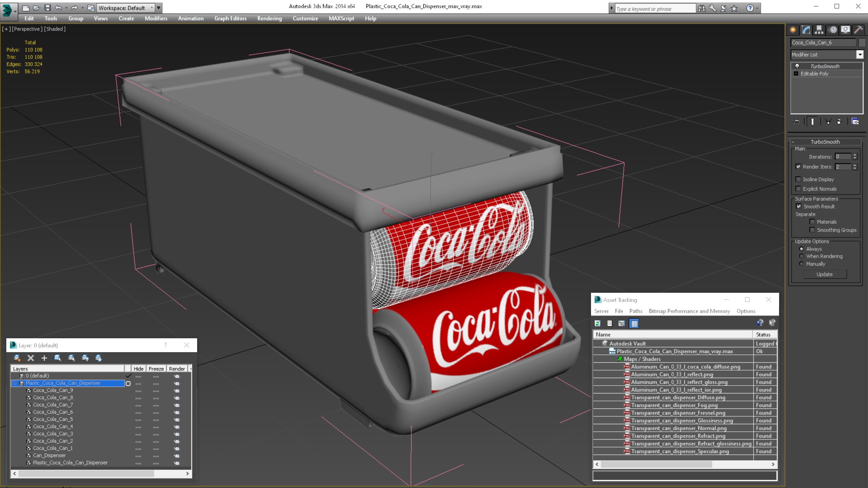Collapse the Plastic_Coca_Cola_Can_Dispenser layer tree

coord(14,383)
